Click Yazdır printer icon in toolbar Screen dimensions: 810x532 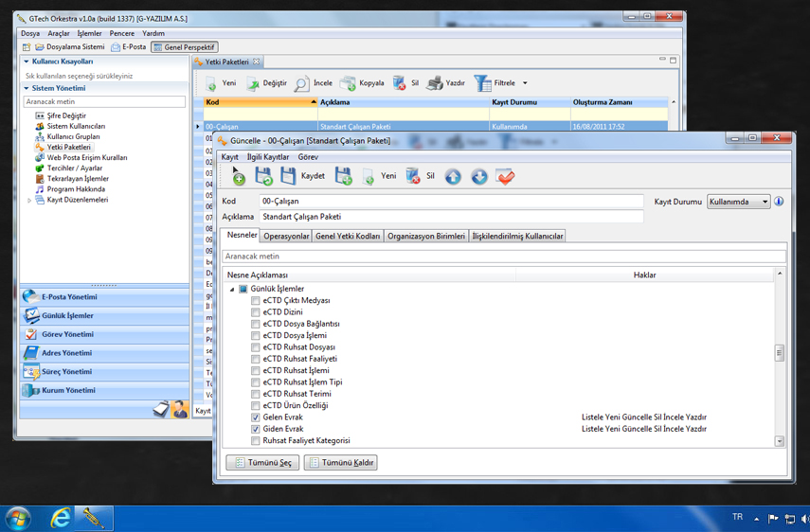tap(435, 83)
